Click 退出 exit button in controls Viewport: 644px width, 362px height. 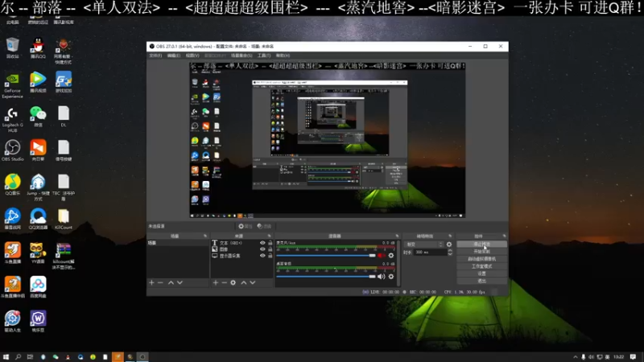pos(481,281)
